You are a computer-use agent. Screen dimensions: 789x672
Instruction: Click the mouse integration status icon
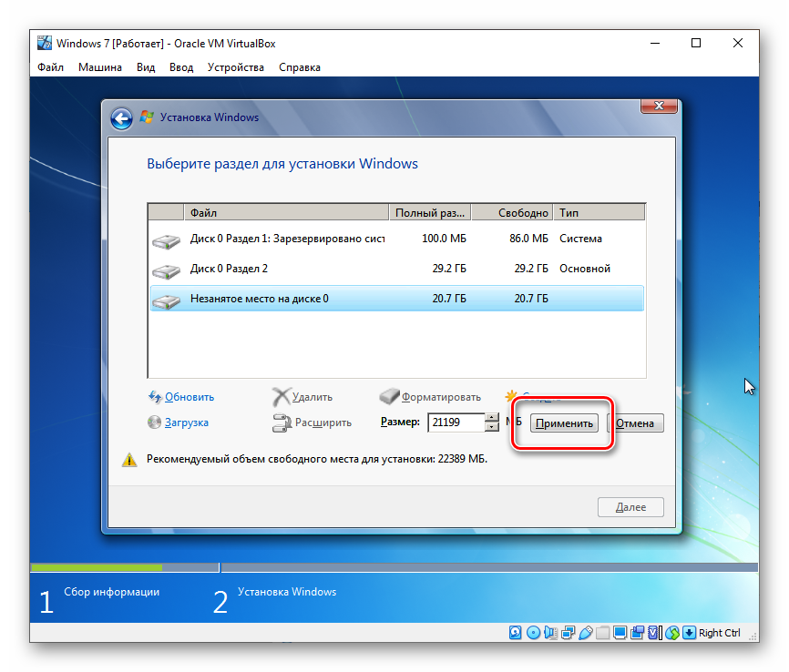[x=672, y=632]
